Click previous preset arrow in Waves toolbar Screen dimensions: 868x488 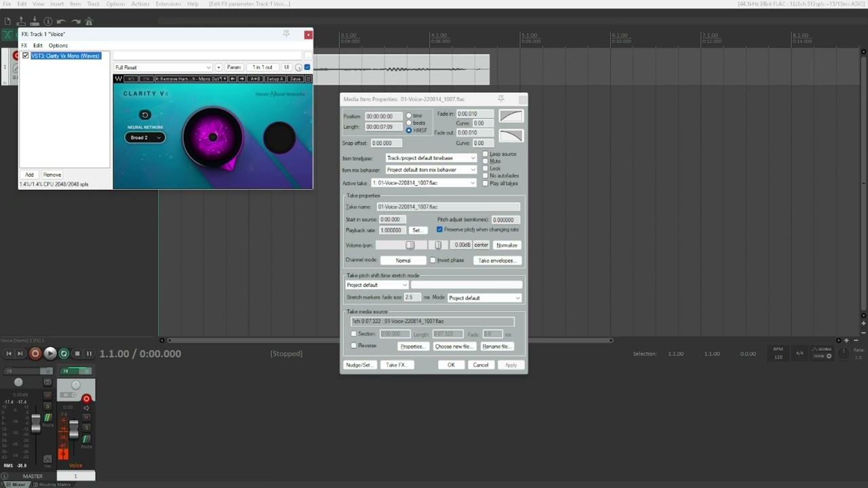233,79
